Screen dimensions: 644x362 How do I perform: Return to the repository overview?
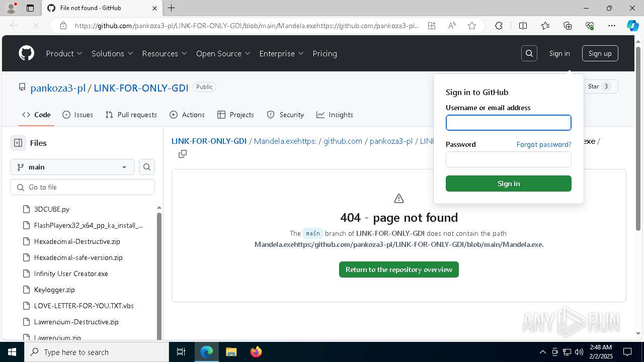399,269
